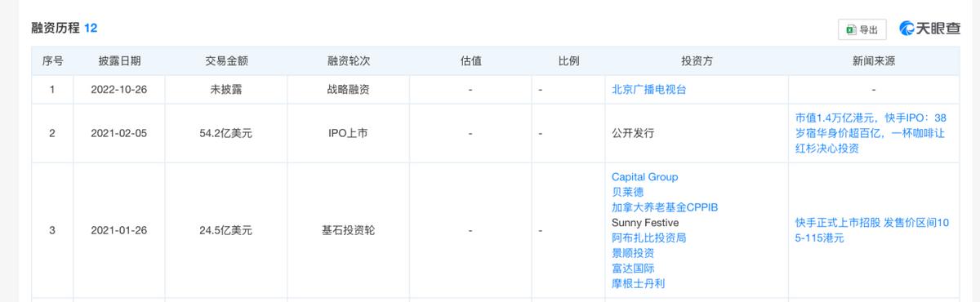Open 贝莱德 investor link

[627, 193]
